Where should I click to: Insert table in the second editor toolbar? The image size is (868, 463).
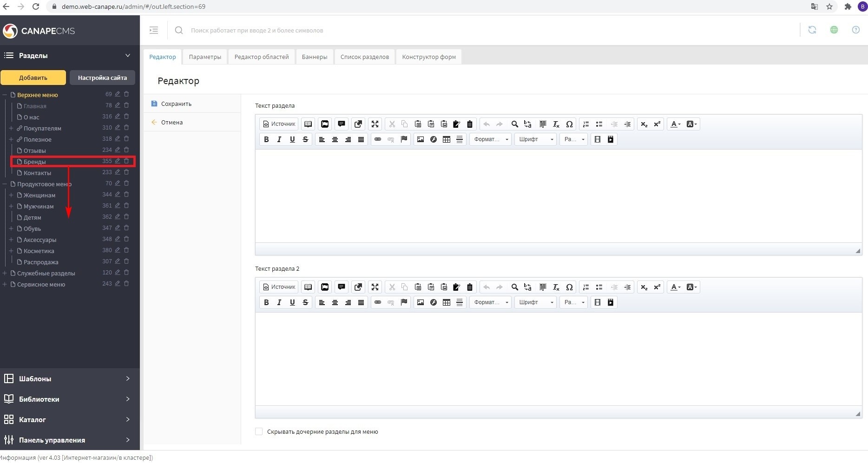pyautogui.click(x=447, y=302)
